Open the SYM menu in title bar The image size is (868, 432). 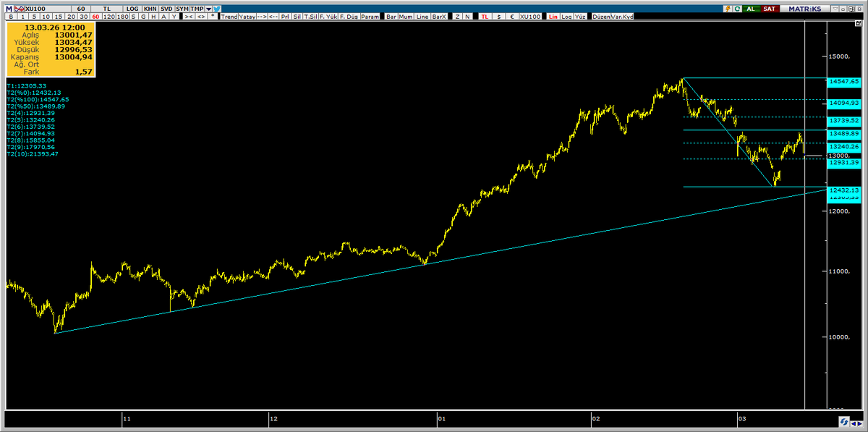click(182, 8)
